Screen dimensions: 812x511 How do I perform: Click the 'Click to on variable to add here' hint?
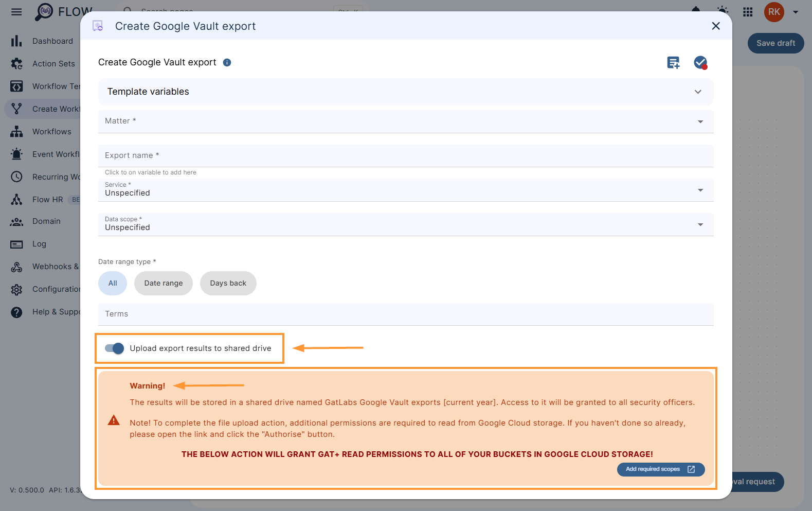(x=151, y=172)
